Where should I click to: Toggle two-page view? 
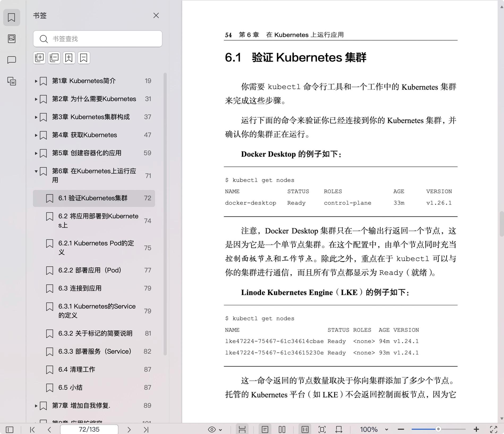pyautogui.click(x=282, y=429)
